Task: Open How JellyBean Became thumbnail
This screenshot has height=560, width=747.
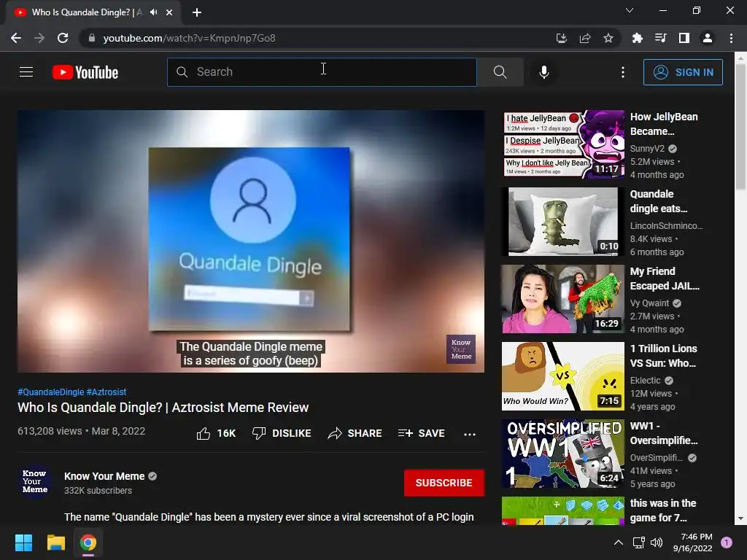Action: point(563,144)
